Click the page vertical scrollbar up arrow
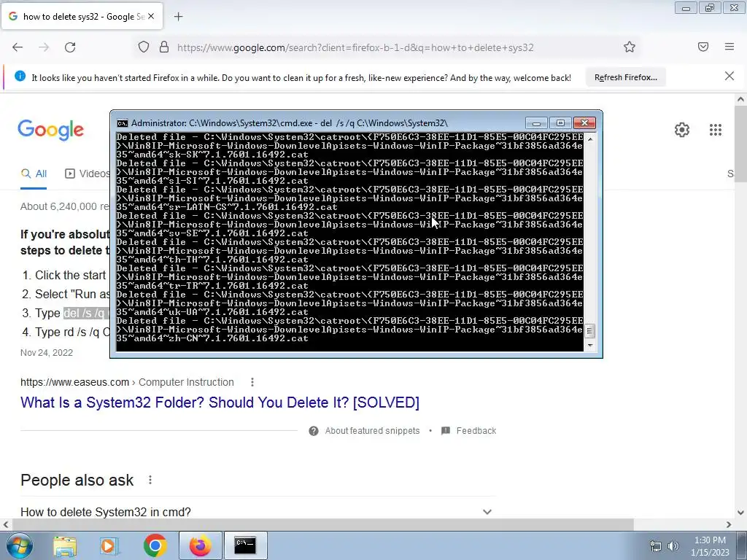The height and width of the screenshot is (560, 747). pos(740,99)
